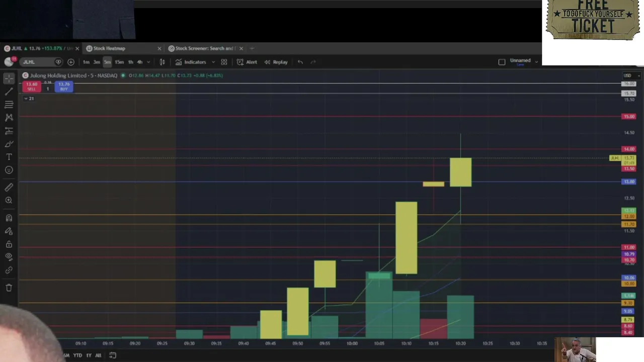The image size is (644, 362).
Task: Select the YTD date range
Action: [x=77, y=355]
